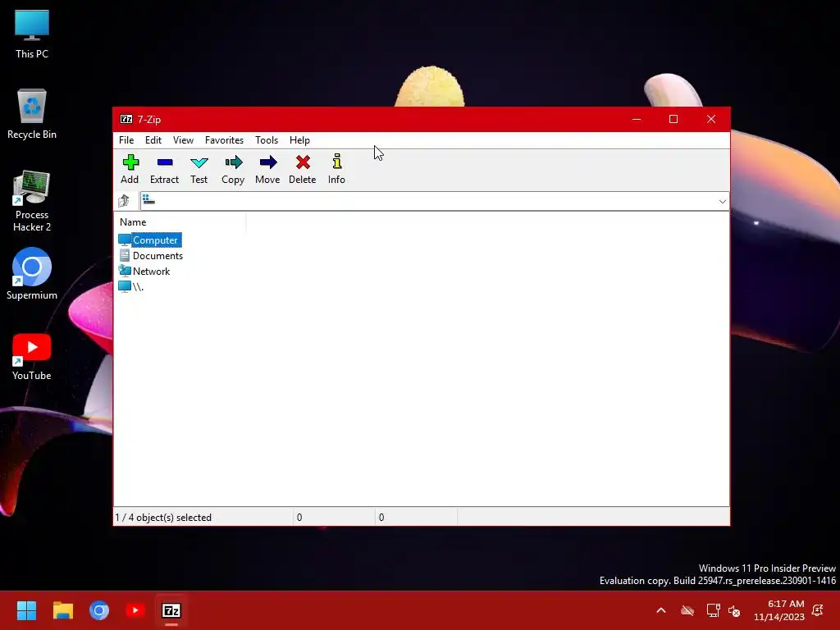Click the Info toolbar icon
840x630 pixels.
pos(336,169)
